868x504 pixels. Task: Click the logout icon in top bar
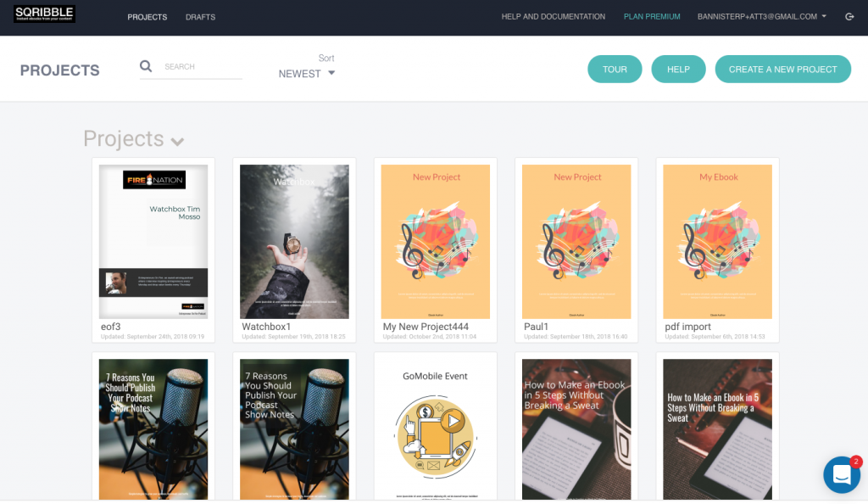pyautogui.click(x=849, y=17)
